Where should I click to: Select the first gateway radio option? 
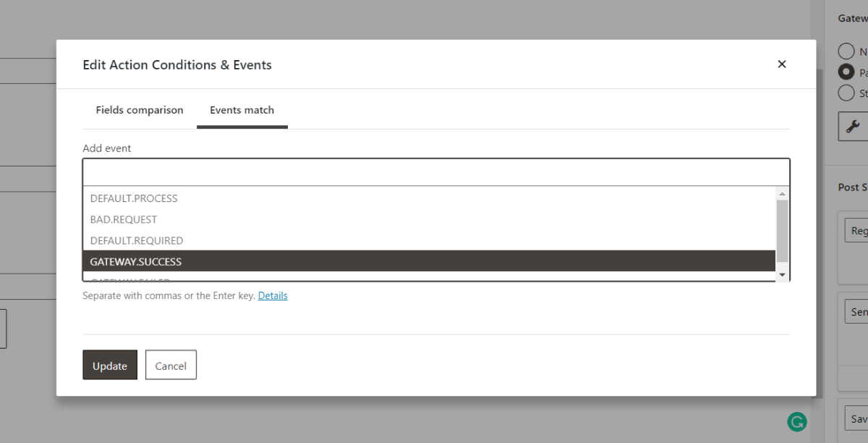click(x=846, y=51)
